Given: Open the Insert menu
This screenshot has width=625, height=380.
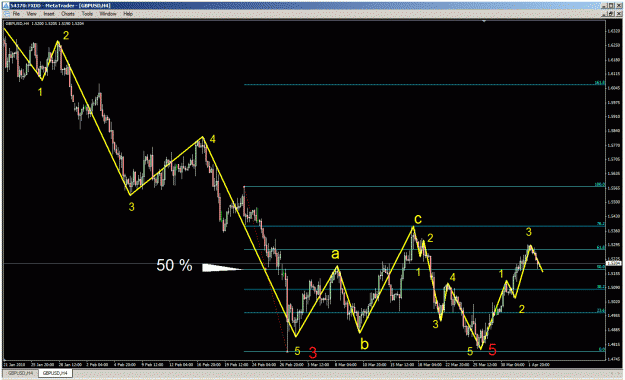Looking at the screenshot, I should click(49, 14).
